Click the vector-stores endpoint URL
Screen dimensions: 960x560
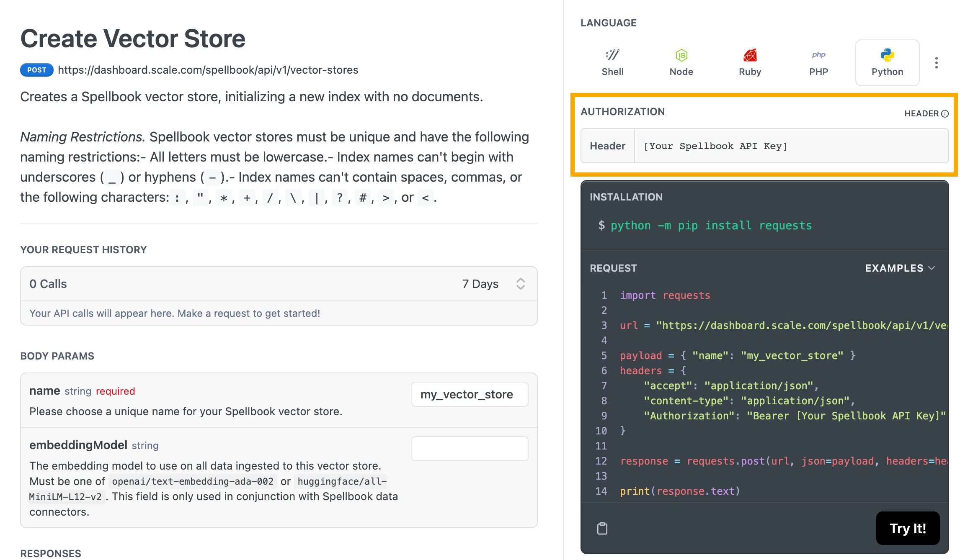tap(208, 70)
